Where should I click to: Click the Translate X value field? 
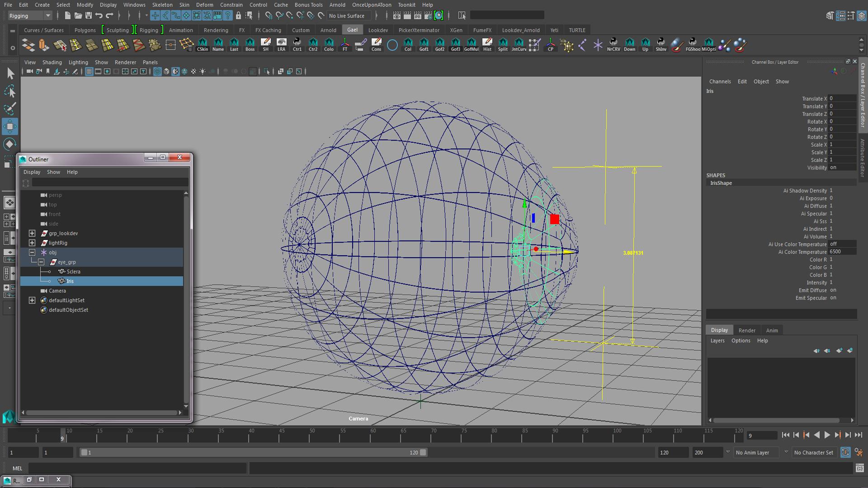[842, 99]
